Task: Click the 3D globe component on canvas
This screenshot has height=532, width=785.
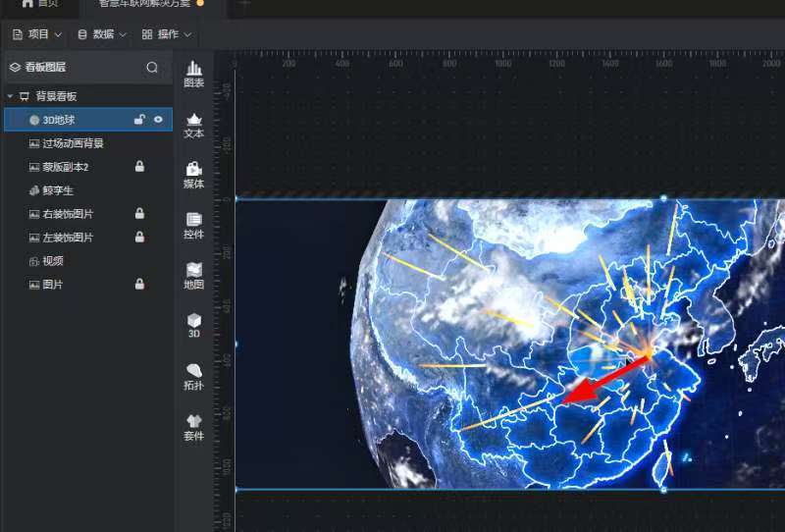Action: click(x=510, y=345)
